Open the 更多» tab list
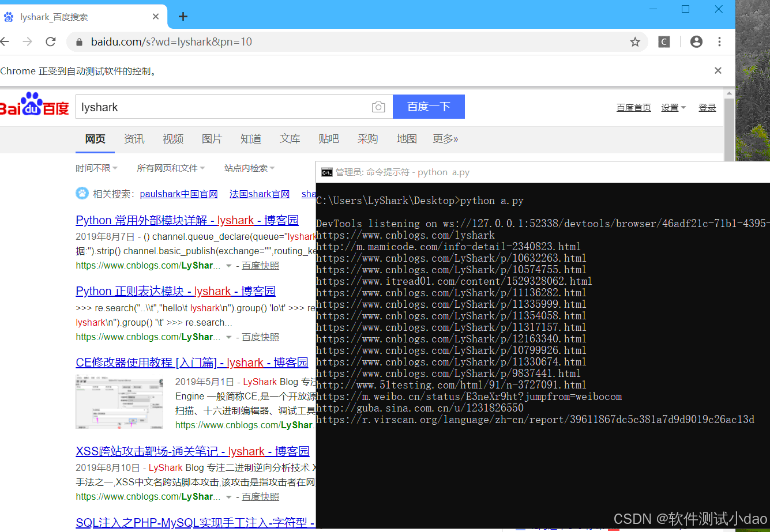This screenshot has width=770, height=532. point(445,139)
